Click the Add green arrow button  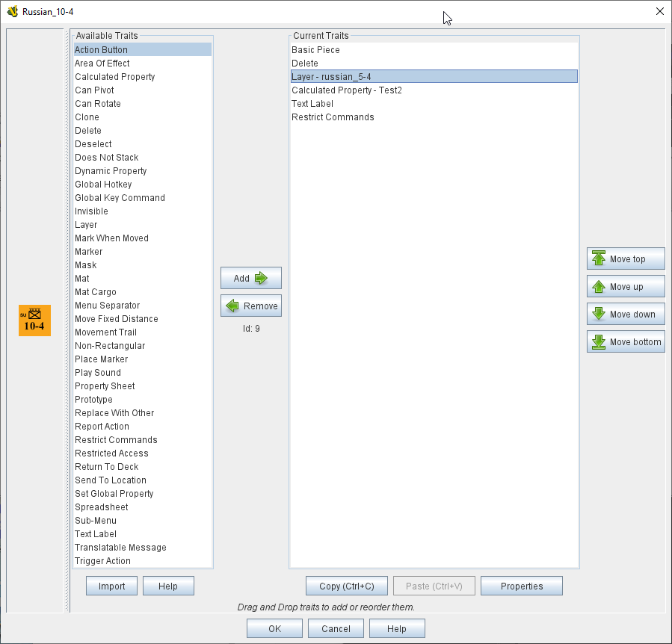250,279
